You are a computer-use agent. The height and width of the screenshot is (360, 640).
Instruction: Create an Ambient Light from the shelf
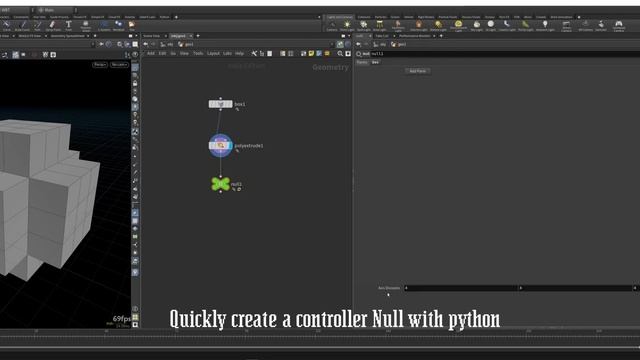point(545,26)
